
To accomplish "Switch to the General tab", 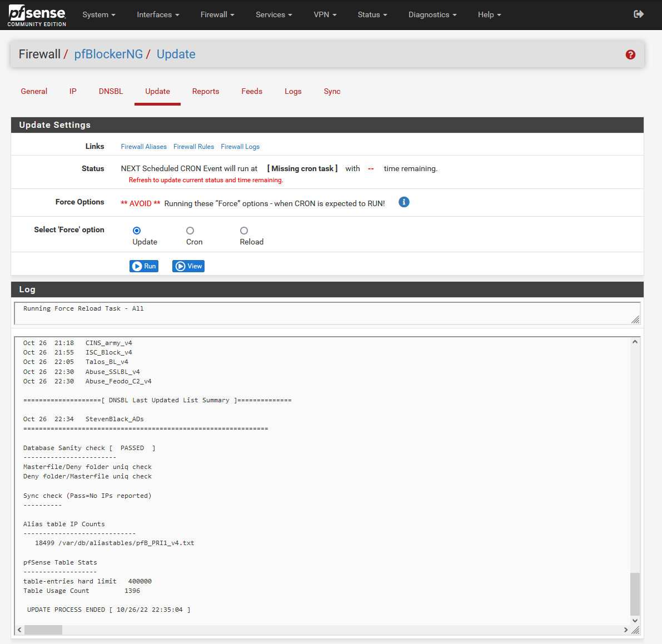I will click(34, 92).
